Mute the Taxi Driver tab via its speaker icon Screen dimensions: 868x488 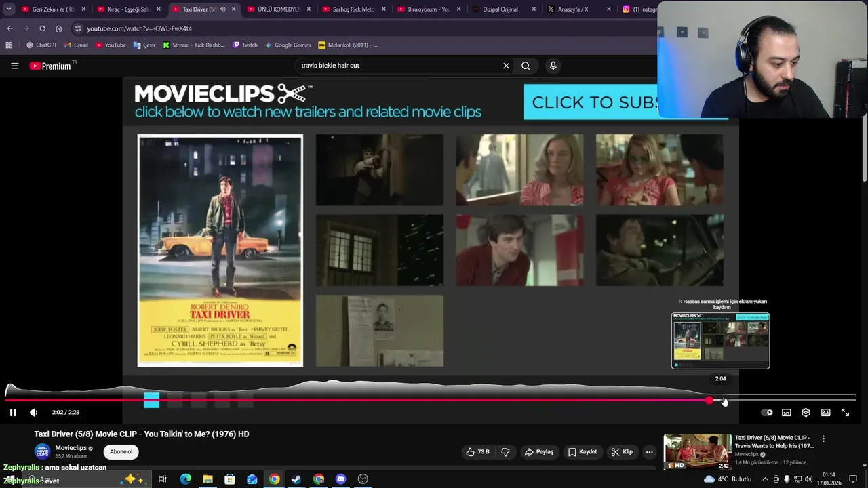click(x=222, y=9)
